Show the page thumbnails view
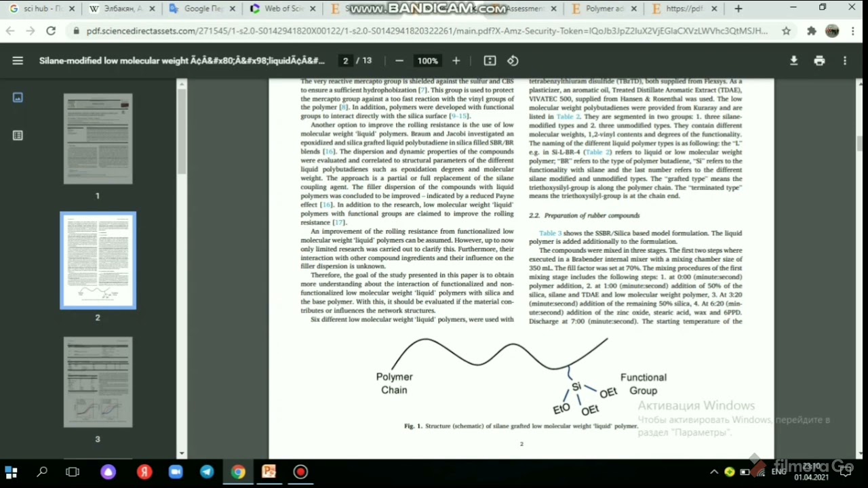This screenshot has height=488, width=868. 18,98
